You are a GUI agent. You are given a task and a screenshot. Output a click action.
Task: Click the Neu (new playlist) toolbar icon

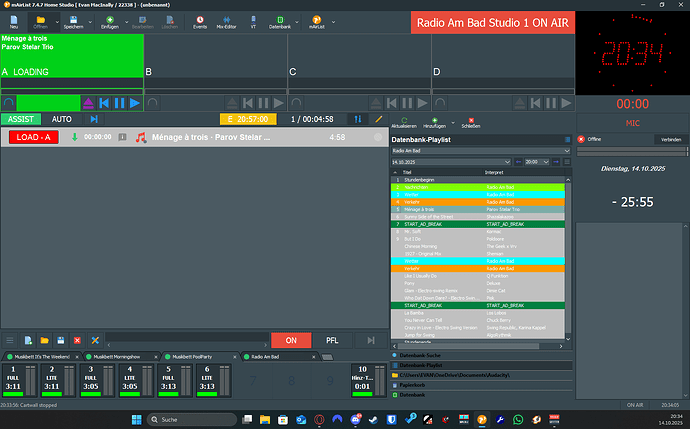[x=13, y=21]
